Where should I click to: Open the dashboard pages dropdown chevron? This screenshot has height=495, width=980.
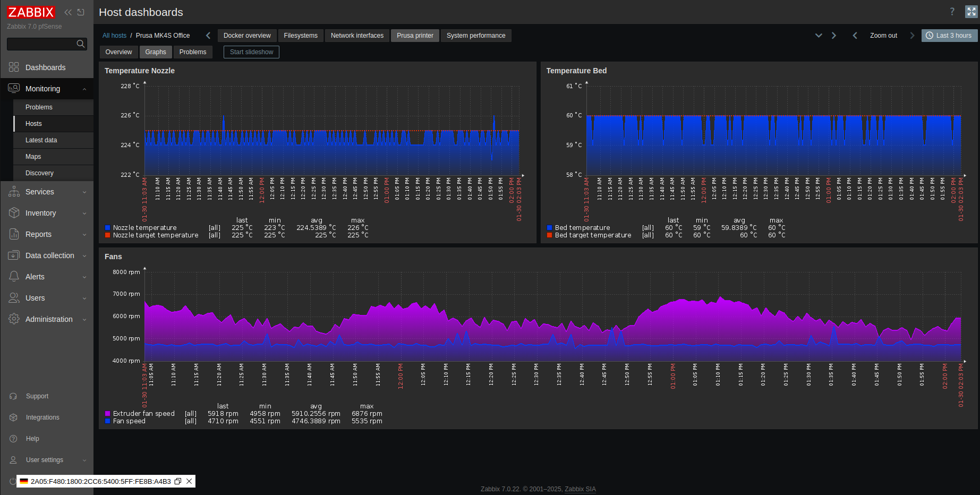(x=819, y=36)
